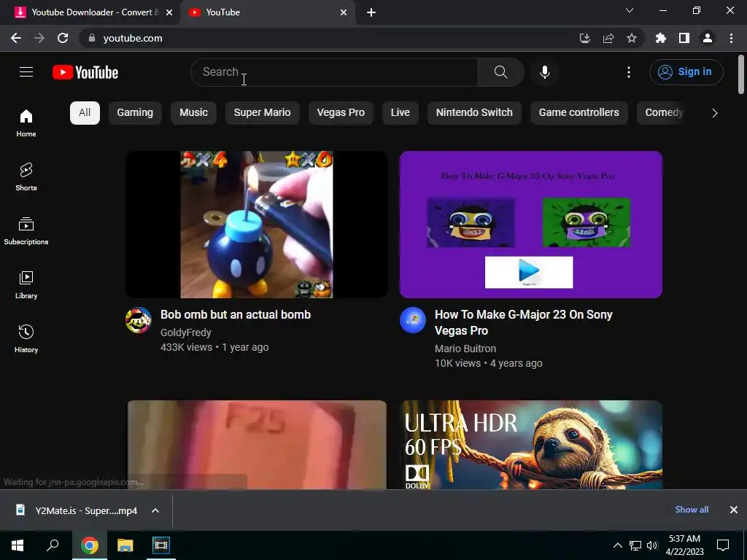This screenshot has height=560, width=747.
Task: Open Chrome extensions puzzle icon
Action: 661,38
